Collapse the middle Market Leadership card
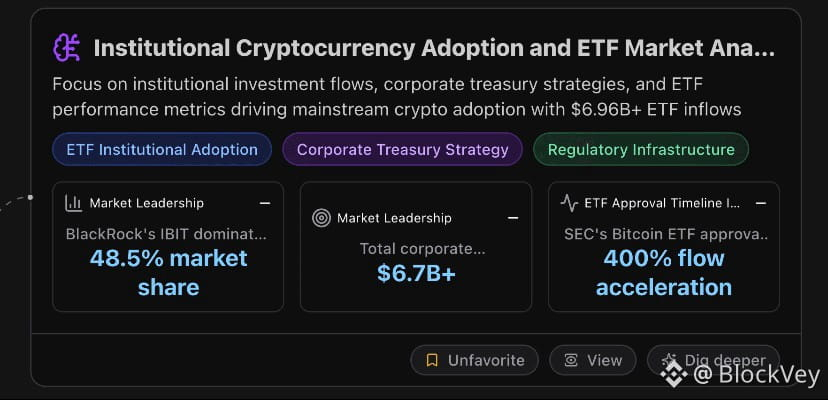 512,217
